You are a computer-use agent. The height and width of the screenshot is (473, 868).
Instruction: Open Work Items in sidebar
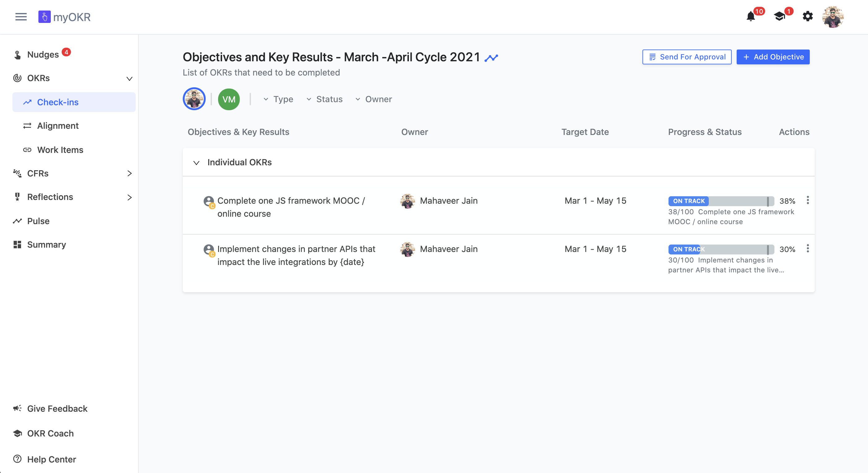[60, 150]
